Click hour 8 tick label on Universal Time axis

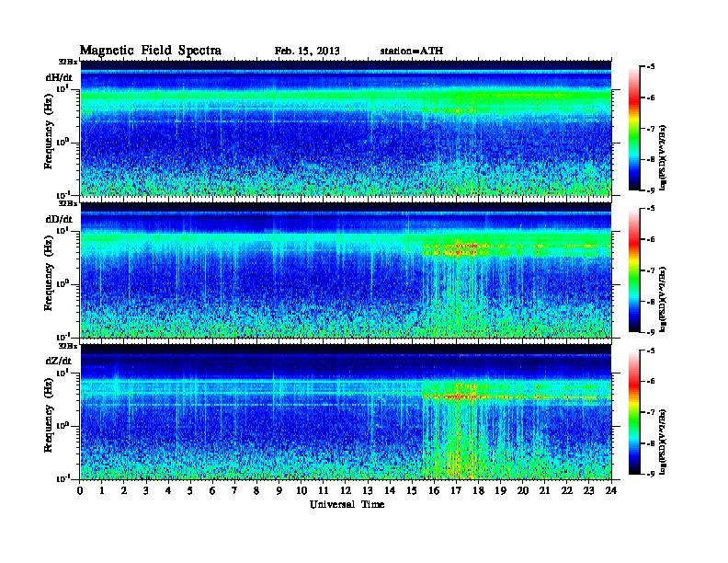(257, 490)
